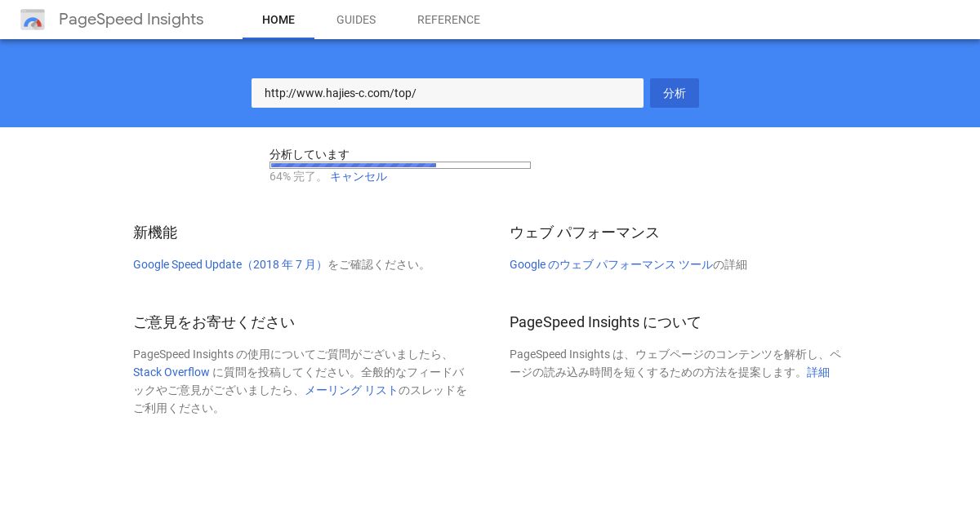Switch to the GUIDES tab

[x=356, y=20]
